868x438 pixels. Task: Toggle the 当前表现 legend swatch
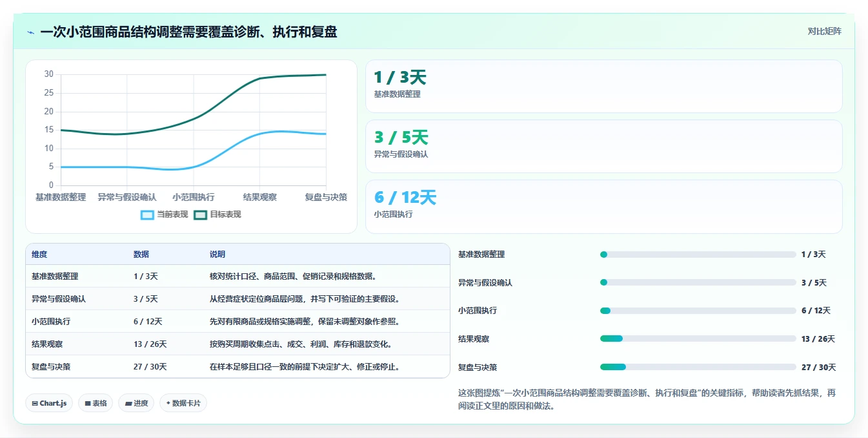(x=147, y=214)
